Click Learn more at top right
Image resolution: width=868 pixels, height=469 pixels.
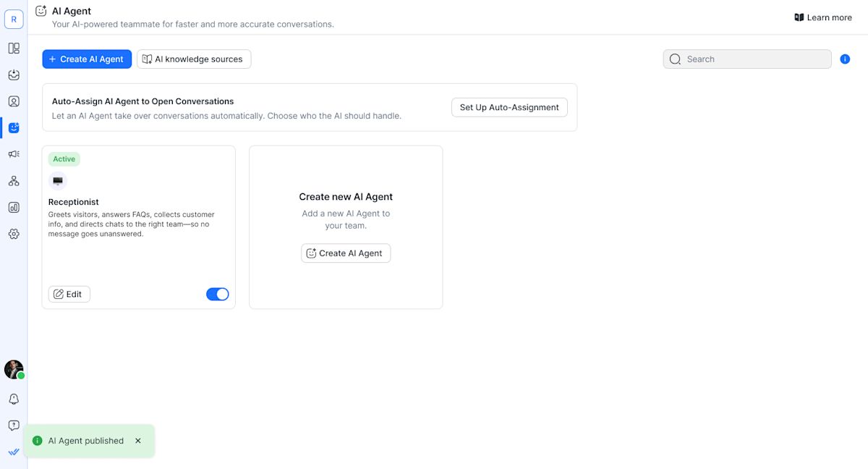click(823, 17)
